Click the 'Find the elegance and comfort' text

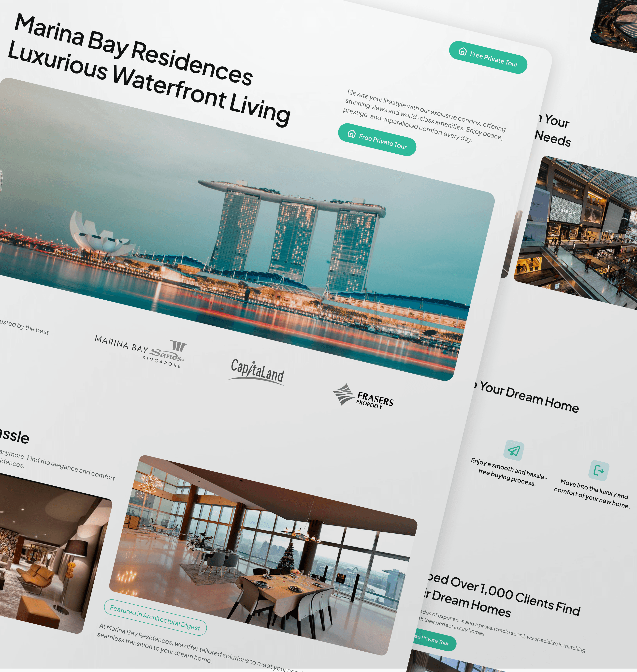tap(71, 468)
